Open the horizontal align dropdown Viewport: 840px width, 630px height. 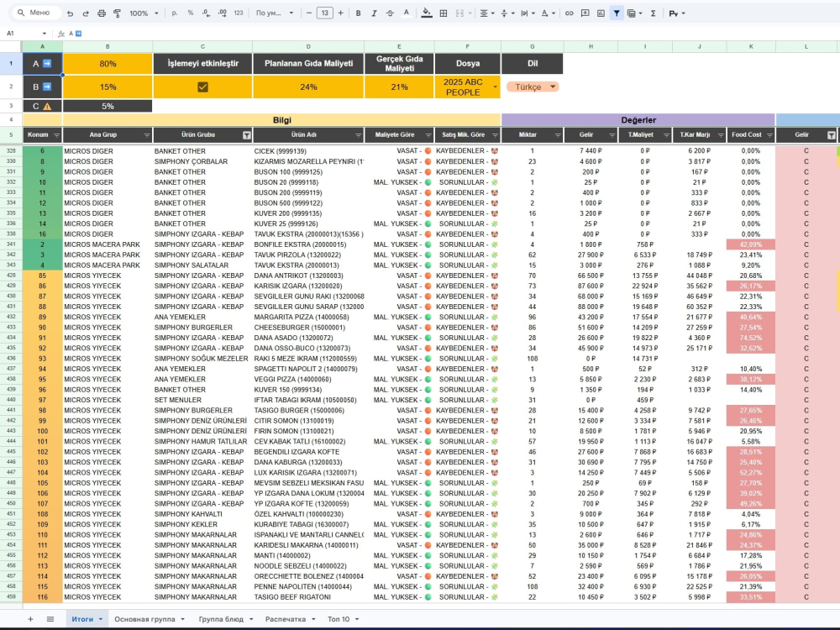[486, 13]
